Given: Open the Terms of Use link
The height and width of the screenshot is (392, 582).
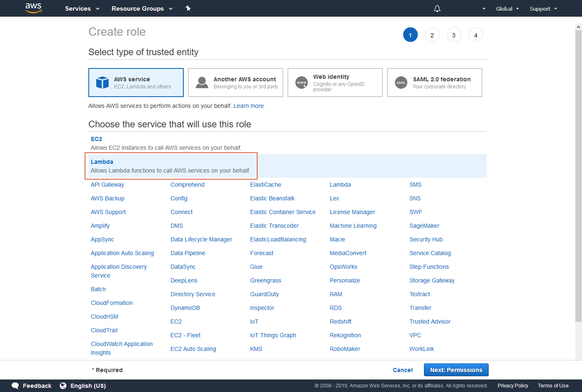Looking at the screenshot, I should (x=553, y=386).
